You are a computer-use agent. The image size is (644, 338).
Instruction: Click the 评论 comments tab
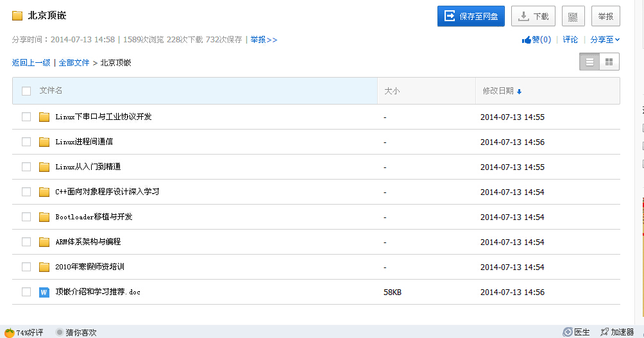(x=570, y=40)
